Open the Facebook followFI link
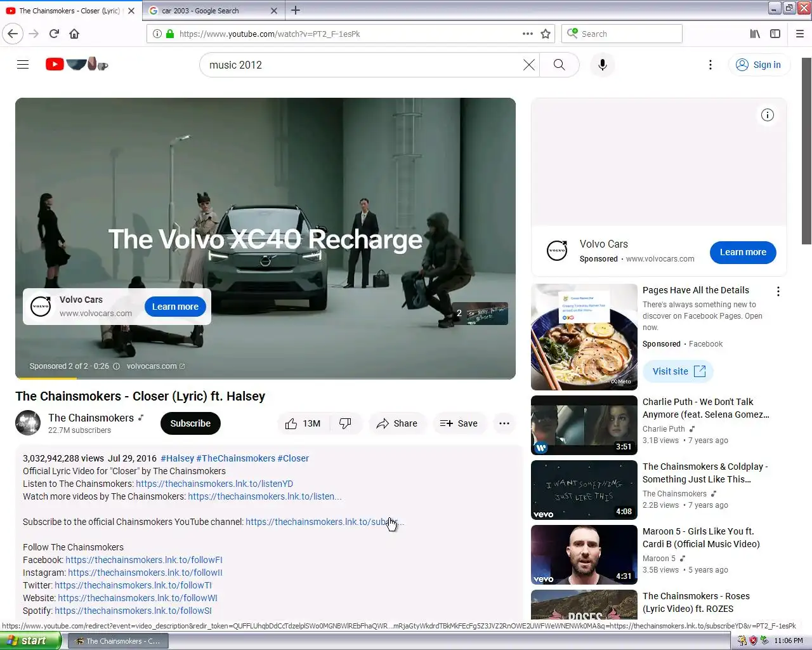Screen dimensions: 812x650 144,560
